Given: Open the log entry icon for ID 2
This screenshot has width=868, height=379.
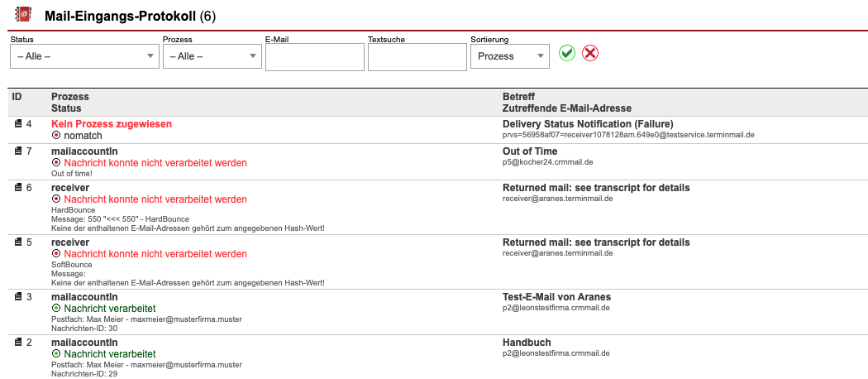Looking at the screenshot, I should (18, 343).
